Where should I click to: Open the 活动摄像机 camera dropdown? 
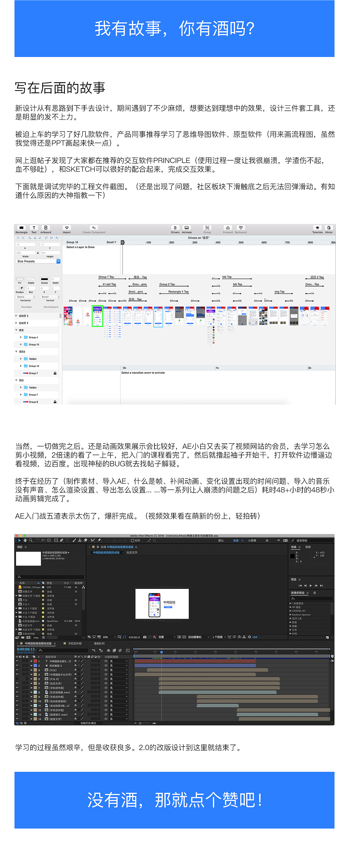[x=199, y=637]
